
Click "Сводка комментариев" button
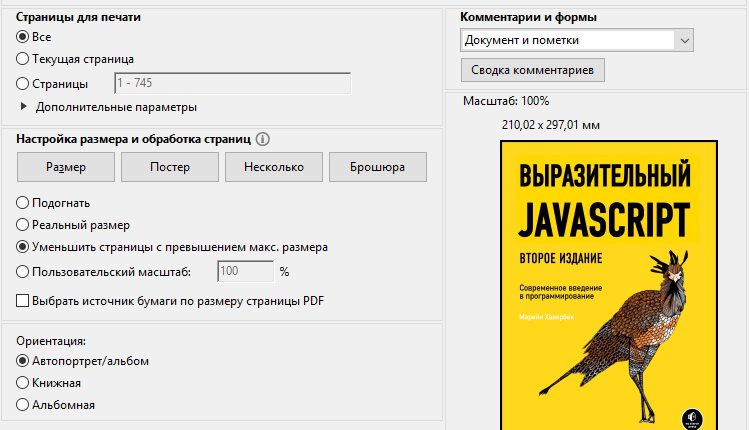click(533, 70)
